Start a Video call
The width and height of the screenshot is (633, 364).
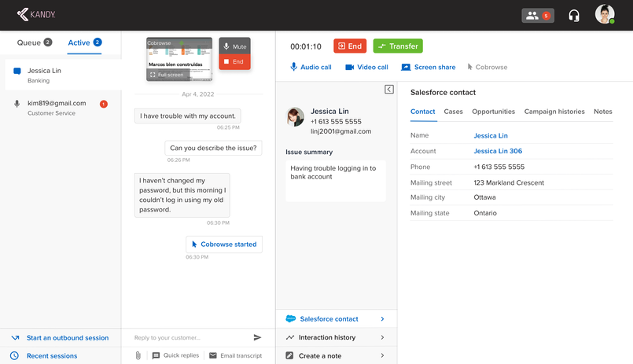point(366,67)
